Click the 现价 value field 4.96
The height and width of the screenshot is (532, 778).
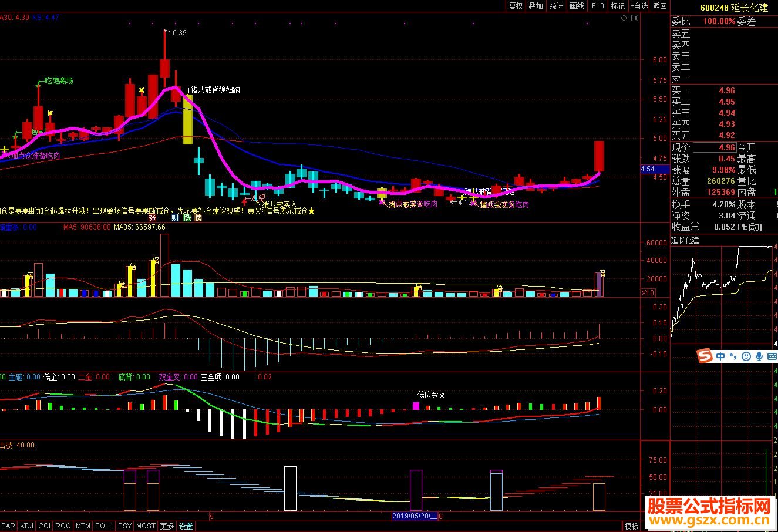pyautogui.click(x=714, y=148)
